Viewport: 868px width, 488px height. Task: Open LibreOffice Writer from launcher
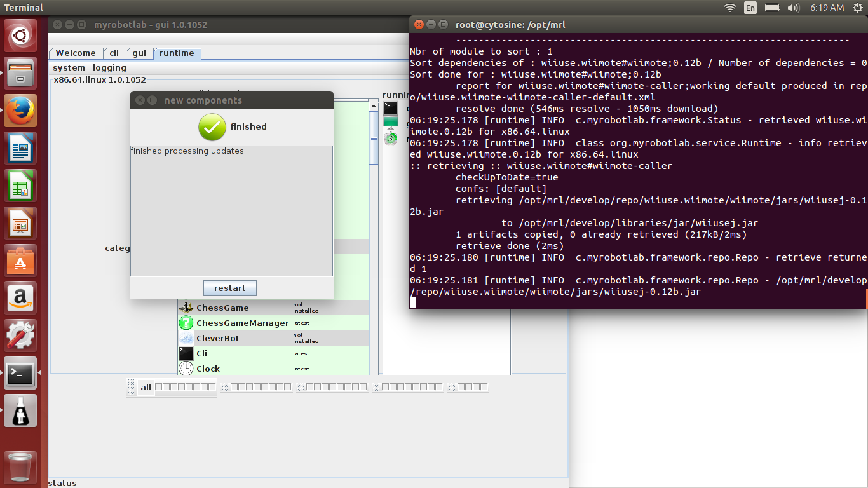click(x=20, y=148)
